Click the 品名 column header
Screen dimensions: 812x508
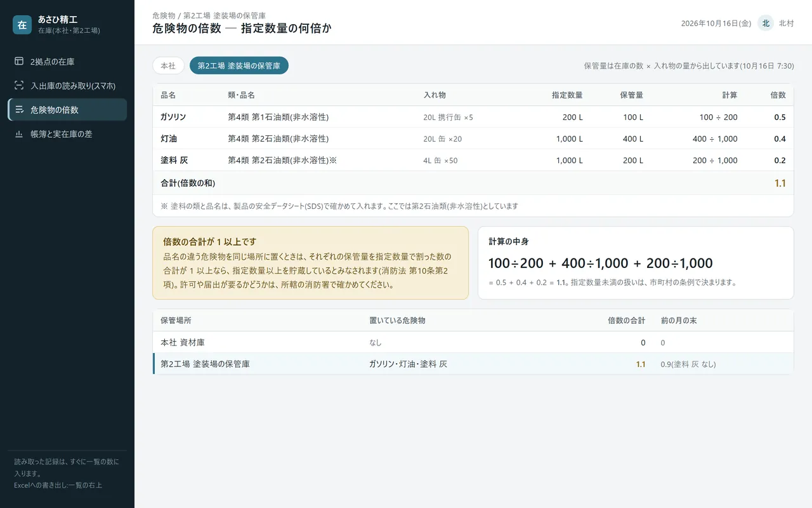point(168,95)
